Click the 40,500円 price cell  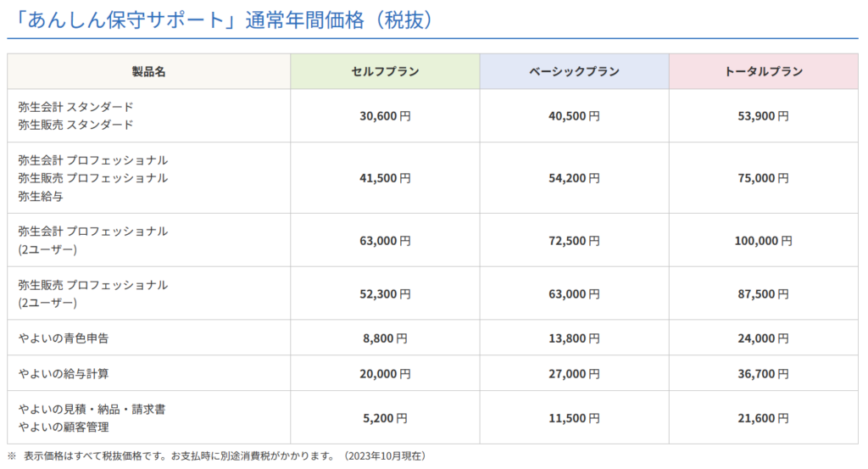pyautogui.click(x=575, y=115)
